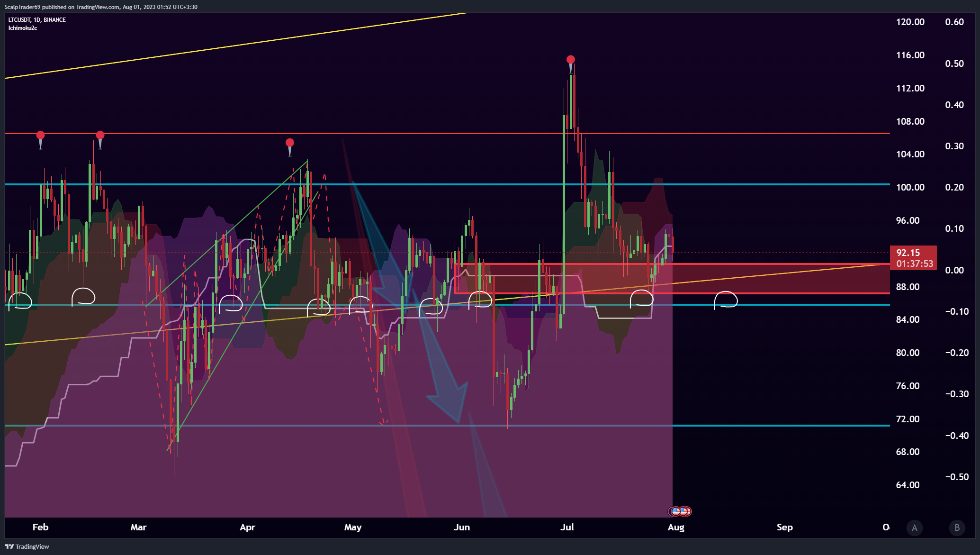Click the Aug label on time axis
Viewport: 980px width, 555px height.
[x=676, y=527]
